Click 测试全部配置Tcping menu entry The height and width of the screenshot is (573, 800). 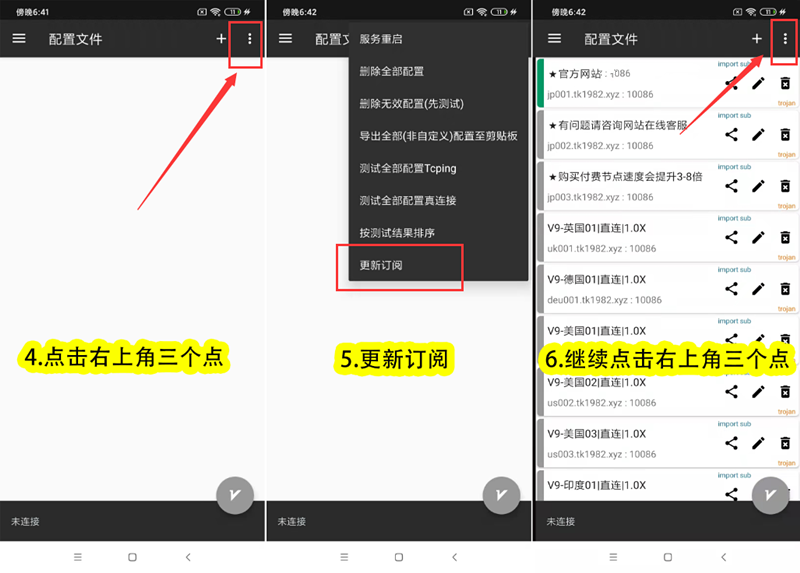(x=408, y=168)
